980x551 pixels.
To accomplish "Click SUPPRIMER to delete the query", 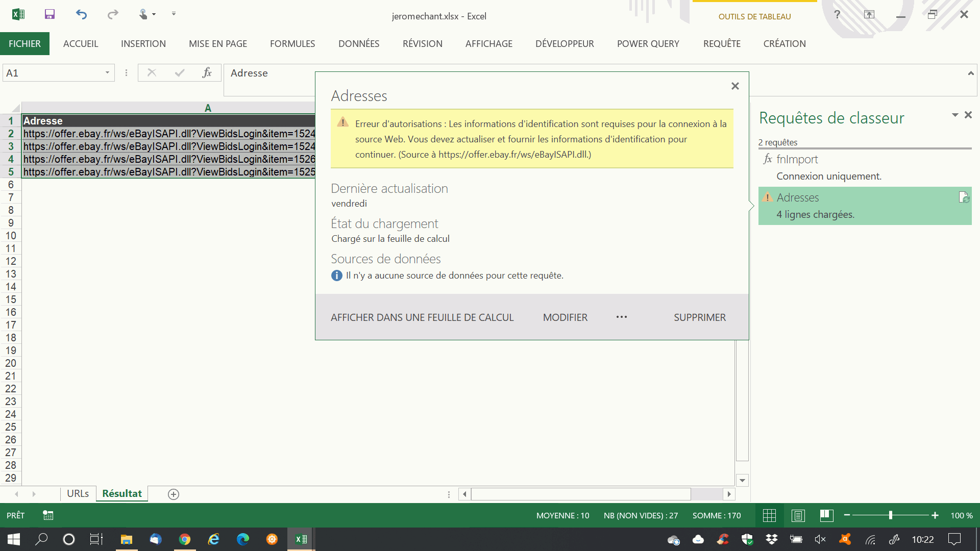I will pyautogui.click(x=699, y=317).
